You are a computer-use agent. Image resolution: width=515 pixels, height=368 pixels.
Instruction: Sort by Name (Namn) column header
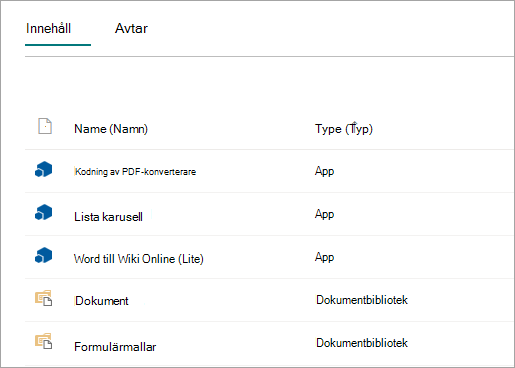111,129
